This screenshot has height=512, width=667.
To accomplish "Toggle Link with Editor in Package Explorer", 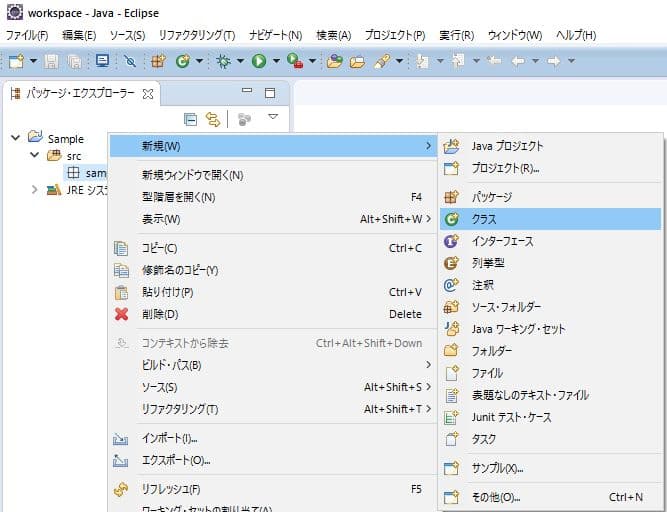I will point(212,119).
